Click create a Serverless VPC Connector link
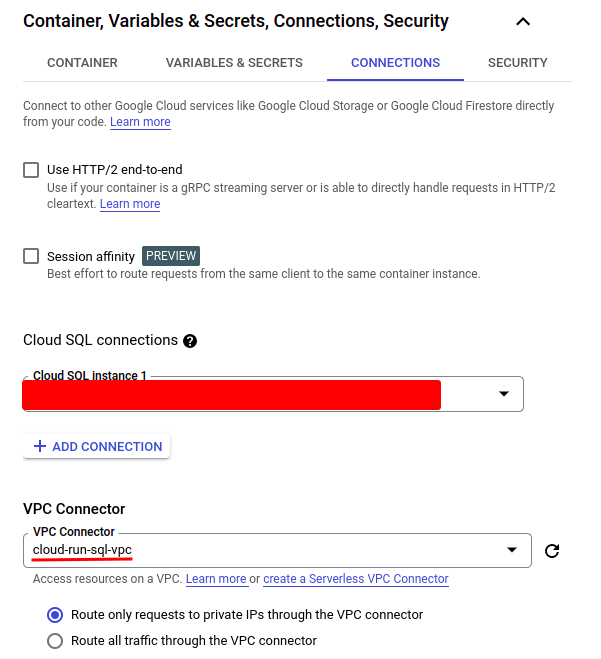 (x=355, y=579)
